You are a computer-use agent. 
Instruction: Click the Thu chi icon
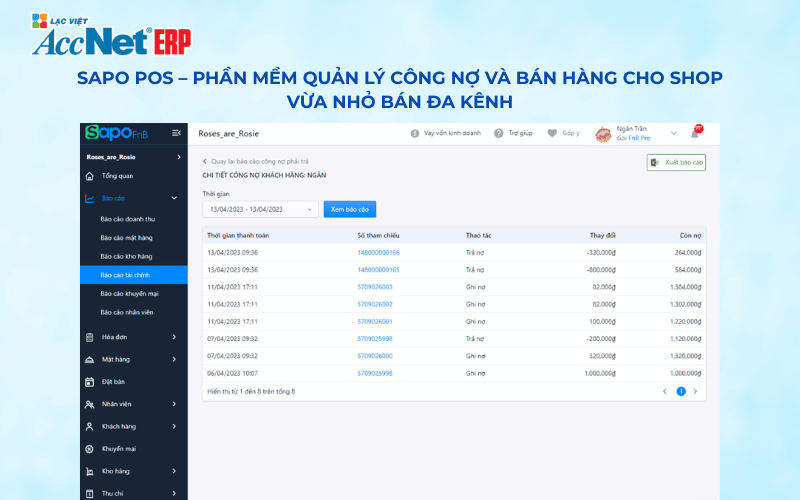point(89,493)
